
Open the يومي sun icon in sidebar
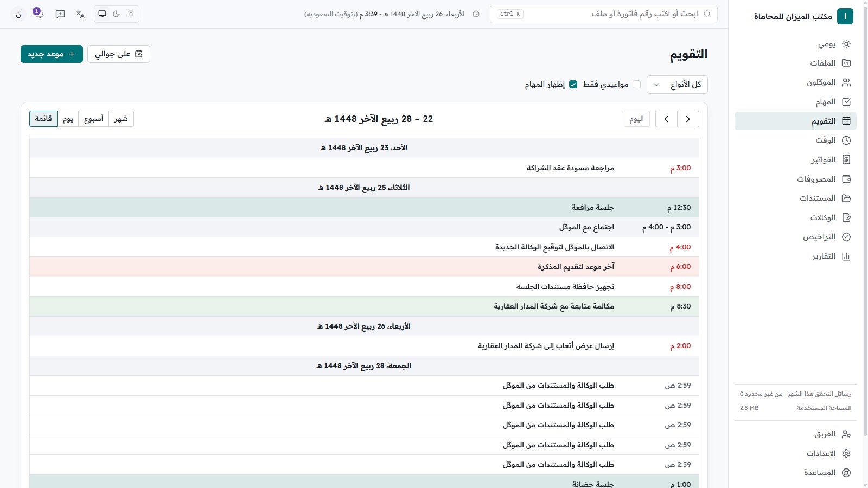click(846, 44)
